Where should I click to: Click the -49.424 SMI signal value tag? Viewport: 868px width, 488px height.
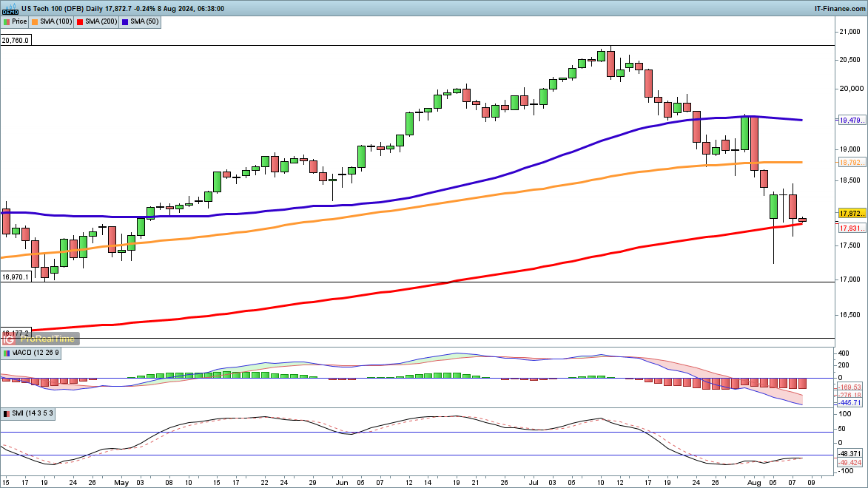point(850,463)
